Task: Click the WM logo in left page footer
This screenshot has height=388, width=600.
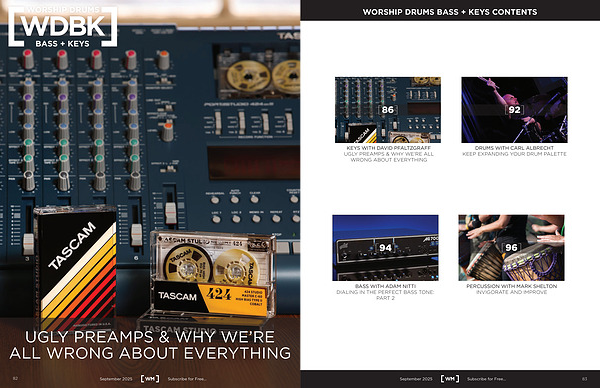Action: click(150, 378)
